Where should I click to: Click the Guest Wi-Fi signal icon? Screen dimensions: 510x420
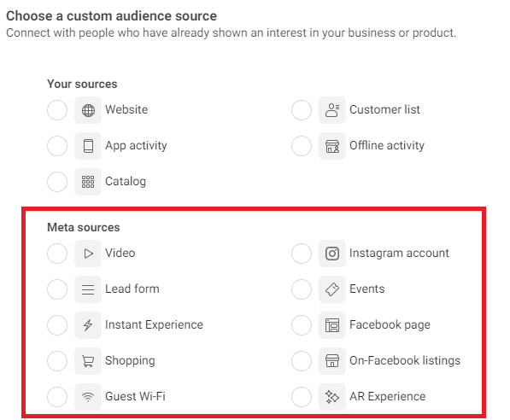(x=88, y=397)
